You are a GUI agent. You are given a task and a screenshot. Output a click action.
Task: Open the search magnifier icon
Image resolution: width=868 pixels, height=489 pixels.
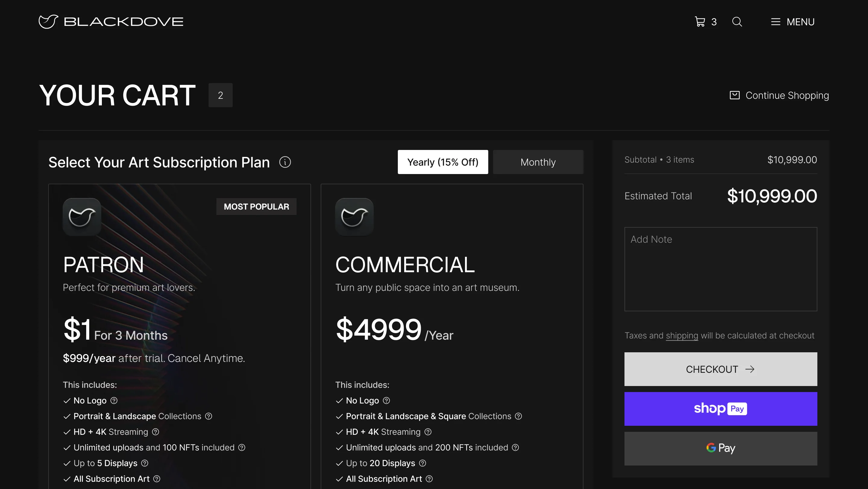[737, 22]
